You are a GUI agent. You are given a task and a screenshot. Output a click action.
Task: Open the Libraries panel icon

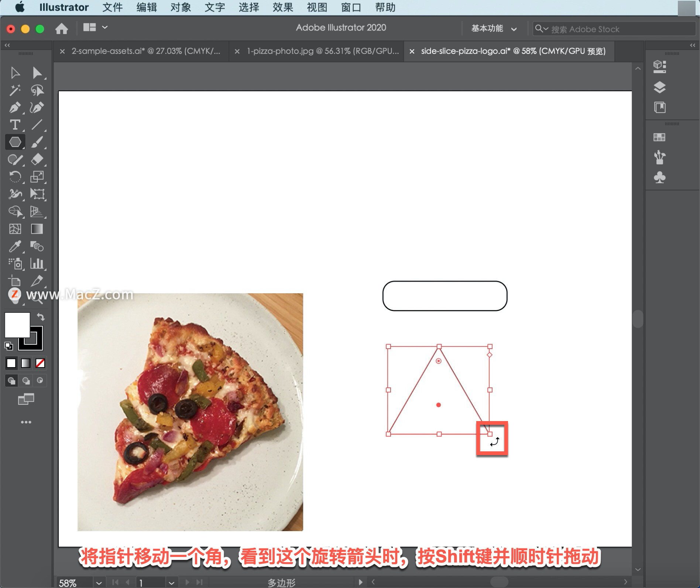point(659,107)
